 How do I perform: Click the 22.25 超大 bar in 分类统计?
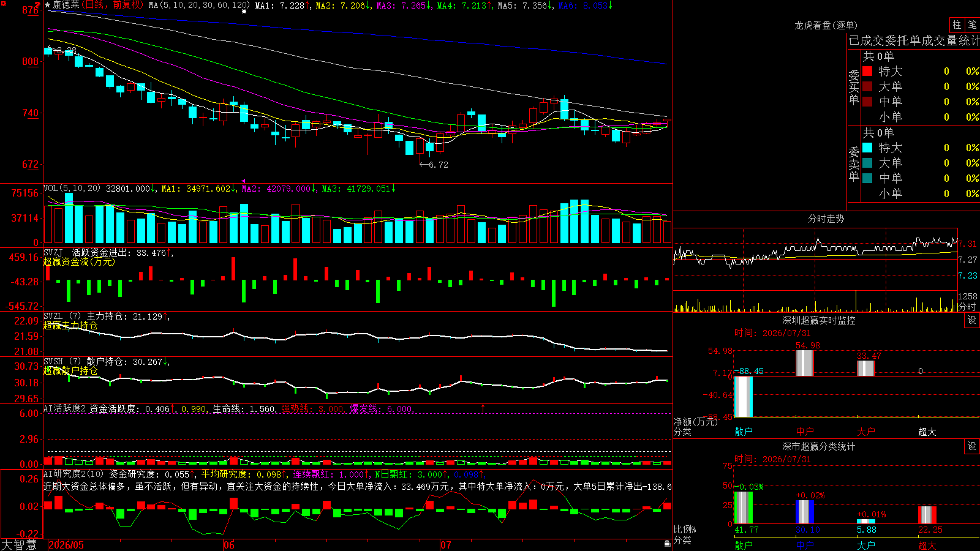tap(927, 515)
